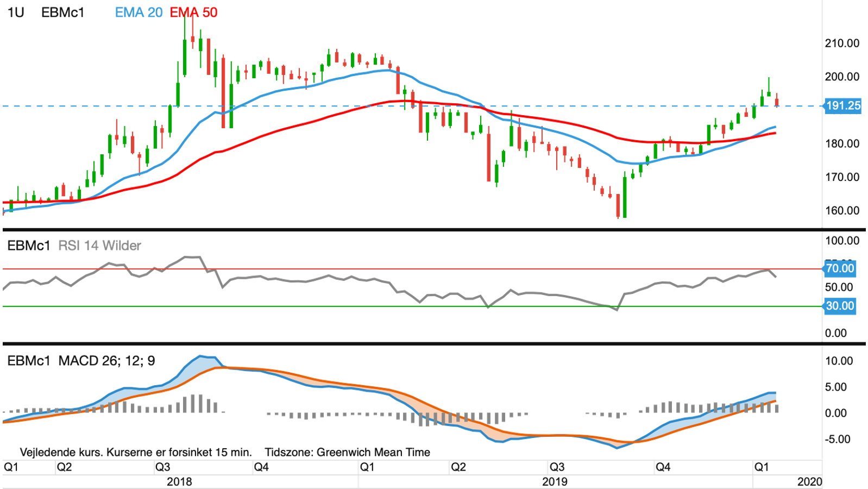The image size is (868, 489).
Task: Click the 170.00 price axis label
Action: click(x=842, y=177)
